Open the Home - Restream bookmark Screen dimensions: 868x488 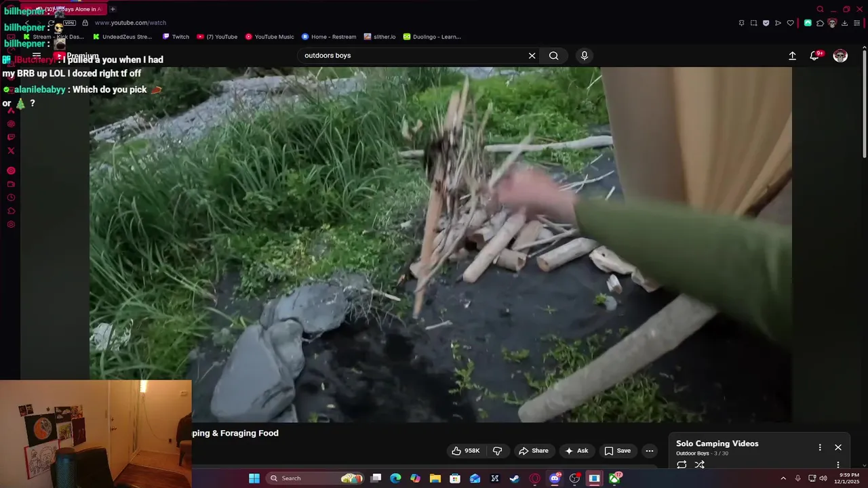pyautogui.click(x=329, y=37)
